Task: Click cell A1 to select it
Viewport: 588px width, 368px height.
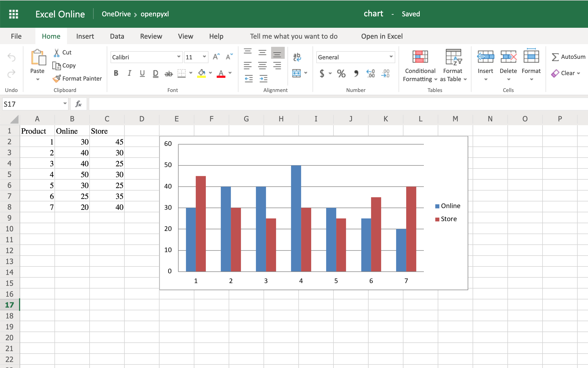Action: point(37,131)
